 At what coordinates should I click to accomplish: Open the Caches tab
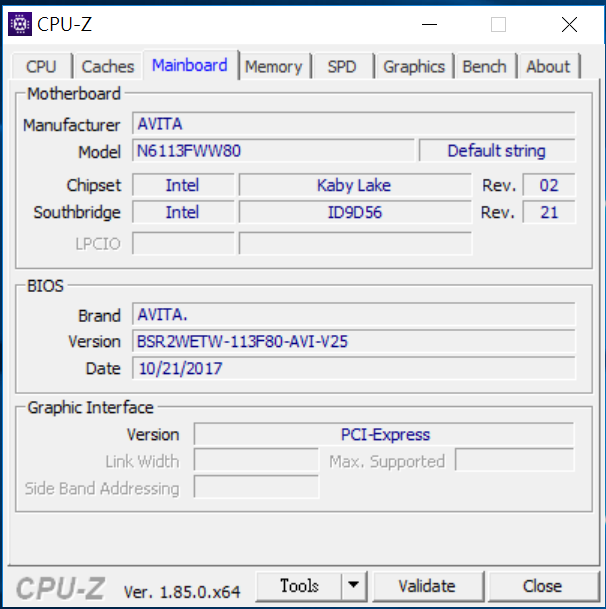tap(108, 66)
